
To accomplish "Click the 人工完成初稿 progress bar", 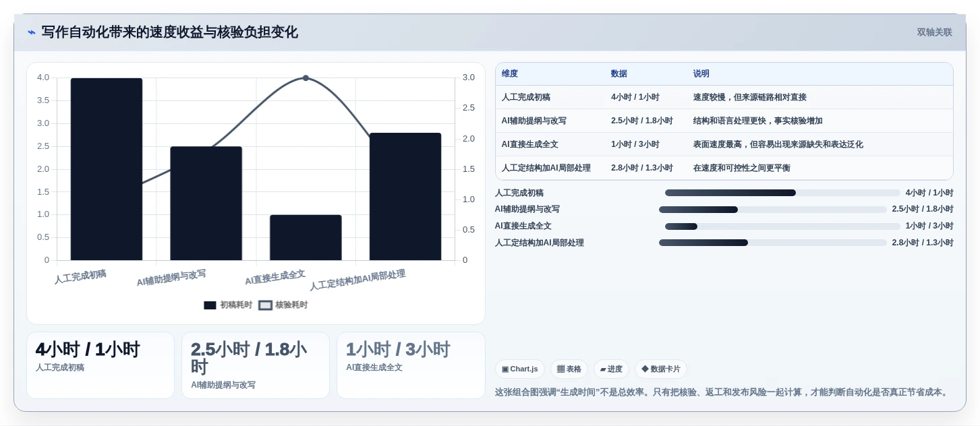I will point(782,193).
